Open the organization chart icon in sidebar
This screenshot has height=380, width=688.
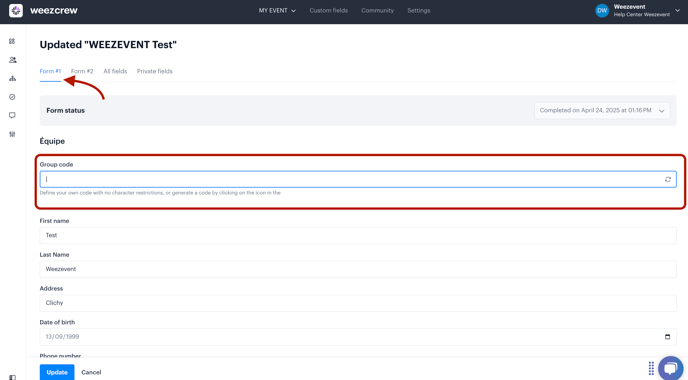tap(12, 79)
